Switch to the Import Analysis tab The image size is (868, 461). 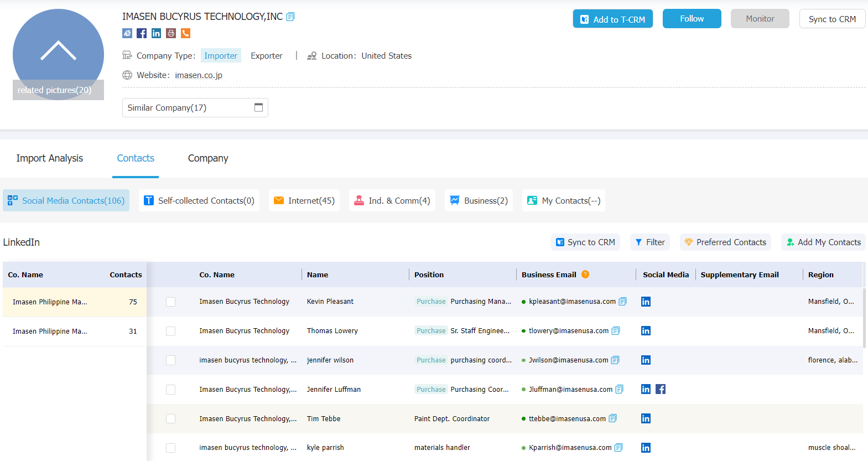tap(50, 158)
